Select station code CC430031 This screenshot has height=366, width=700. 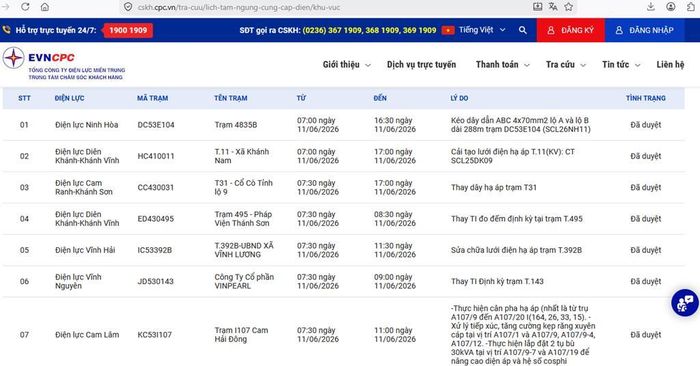point(156,187)
